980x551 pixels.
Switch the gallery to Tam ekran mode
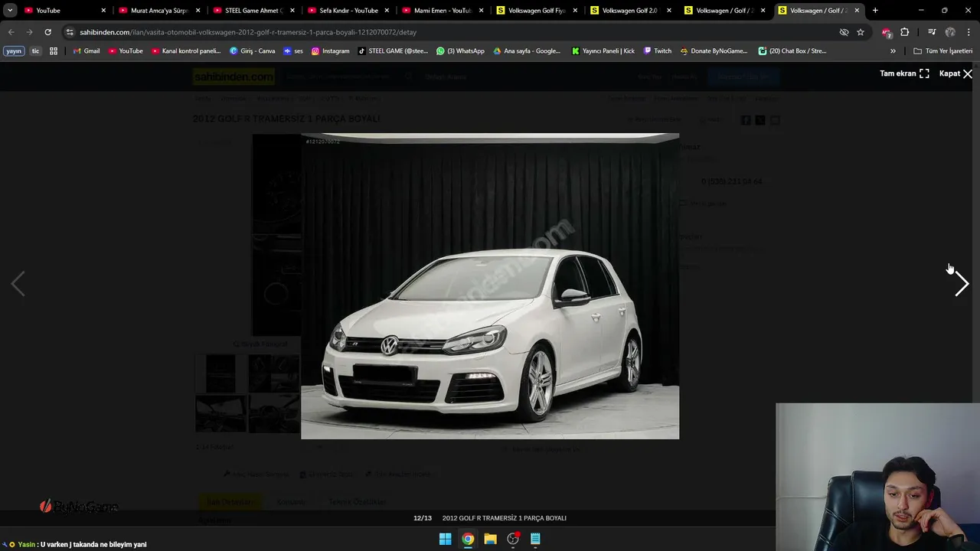[x=904, y=73]
